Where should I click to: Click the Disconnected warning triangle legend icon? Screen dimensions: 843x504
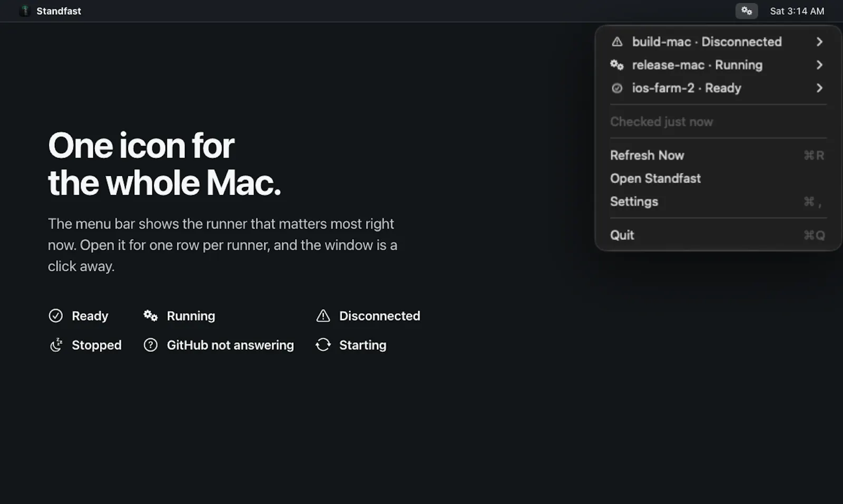323,315
